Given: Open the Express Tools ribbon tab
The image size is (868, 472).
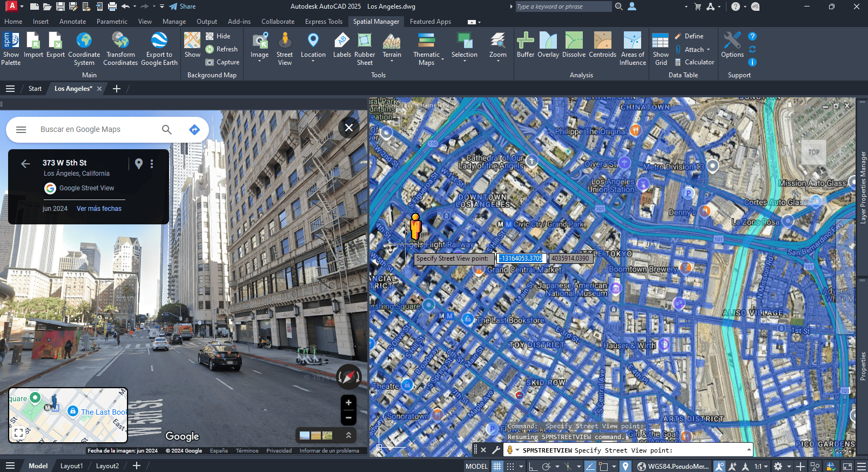Looking at the screenshot, I should pos(324,22).
